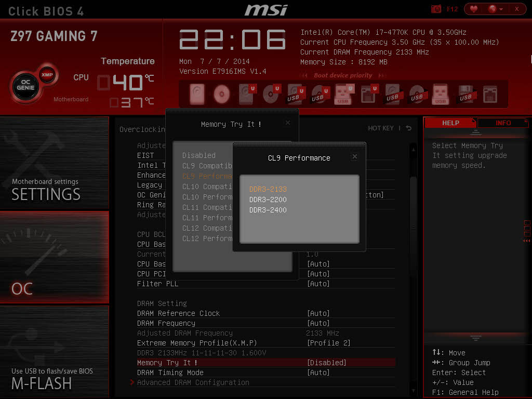Click the Z97 GAMING 7 board title

point(54,36)
